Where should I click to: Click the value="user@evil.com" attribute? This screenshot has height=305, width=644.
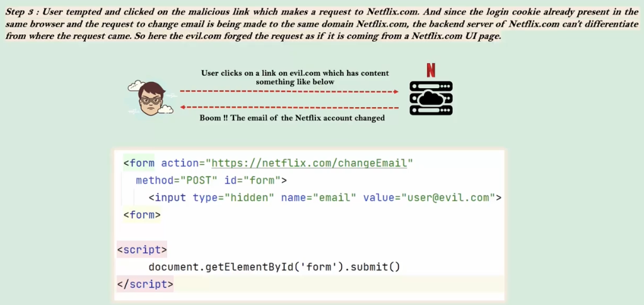click(429, 197)
